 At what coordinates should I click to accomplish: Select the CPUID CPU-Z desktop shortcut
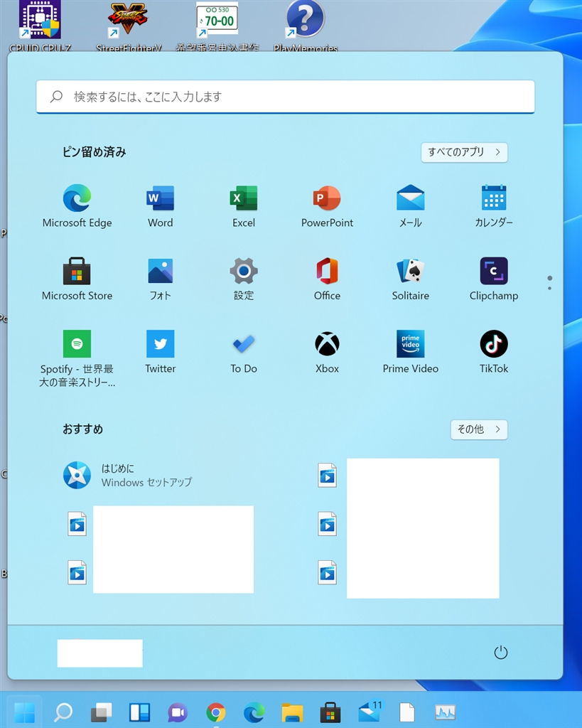click(x=40, y=26)
